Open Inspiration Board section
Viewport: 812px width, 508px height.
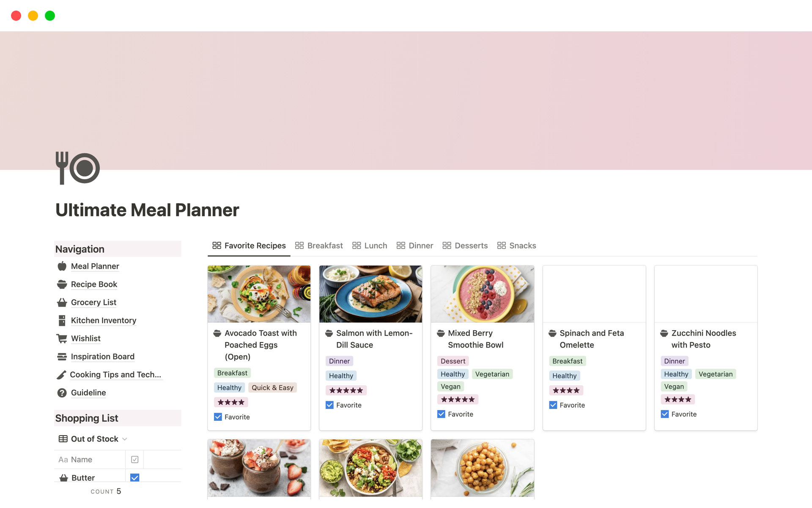point(102,356)
